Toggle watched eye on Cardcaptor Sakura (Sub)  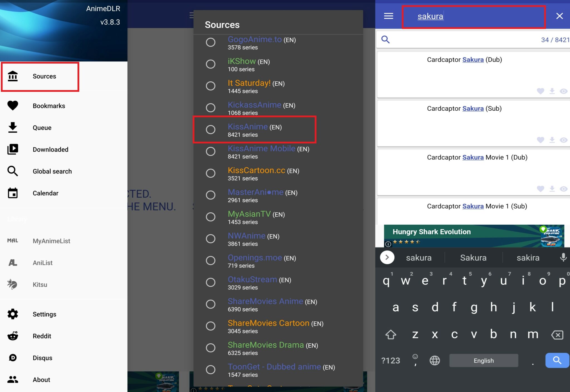564,140
